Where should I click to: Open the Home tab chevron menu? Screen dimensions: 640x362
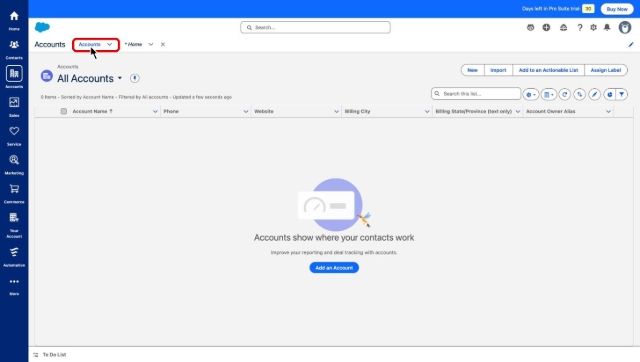[151, 44]
